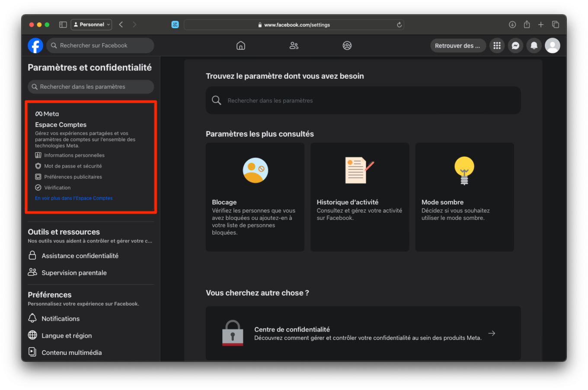The height and width of the screenshot is (390, 588).
Task: Open the Mode sombre card
Action: click(465, 197)
